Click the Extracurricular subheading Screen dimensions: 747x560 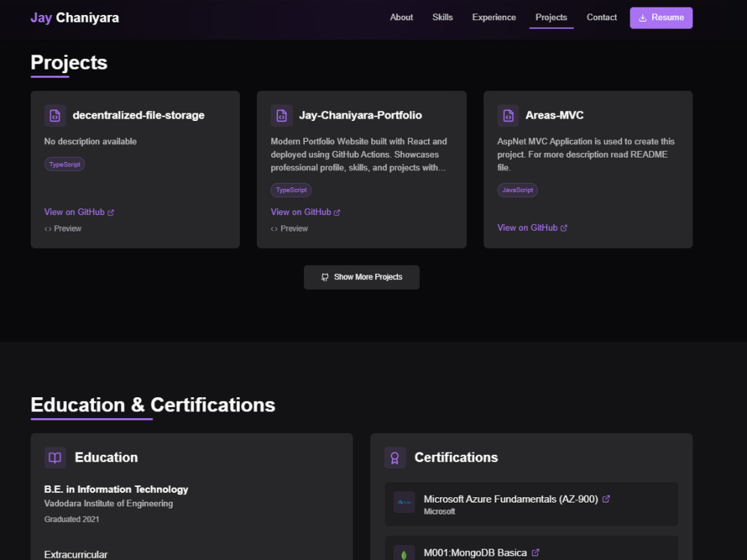click(75, 554)
